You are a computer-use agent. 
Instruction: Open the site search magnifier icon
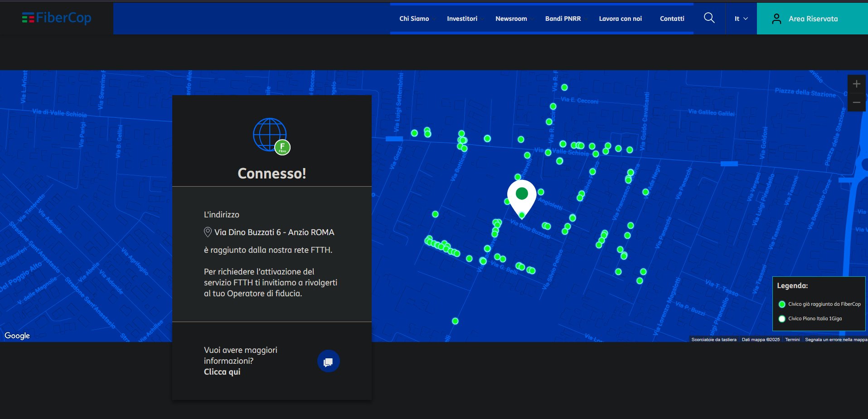709,18
